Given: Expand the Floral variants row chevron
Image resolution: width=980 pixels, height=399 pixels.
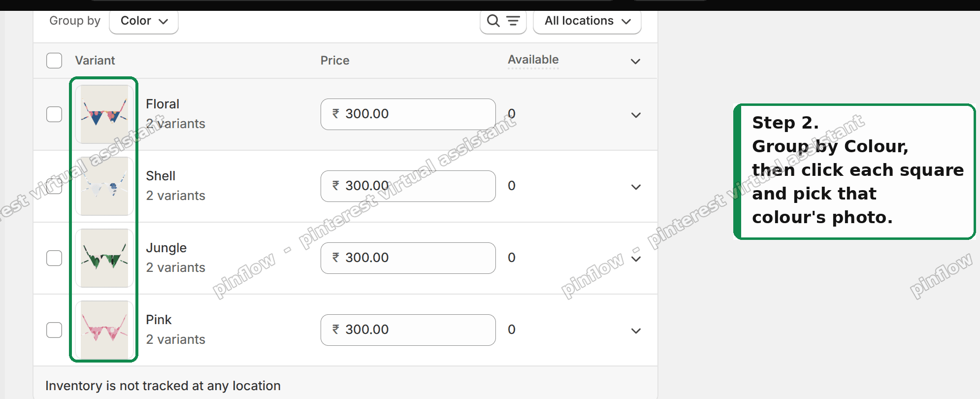Looking at the screenshot, I should click(636, 115).
